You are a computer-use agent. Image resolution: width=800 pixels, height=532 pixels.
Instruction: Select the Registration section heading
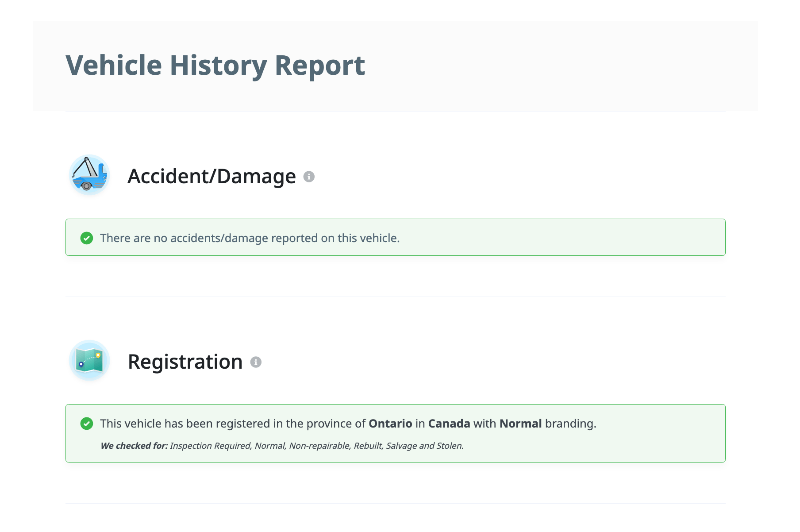(x=185, y=362)
